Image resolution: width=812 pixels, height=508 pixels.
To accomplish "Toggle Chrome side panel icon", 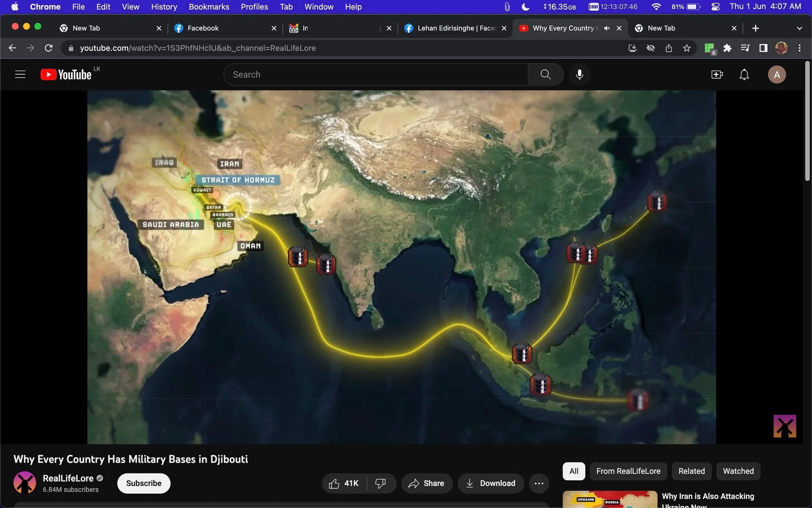I will coord(763,48).
